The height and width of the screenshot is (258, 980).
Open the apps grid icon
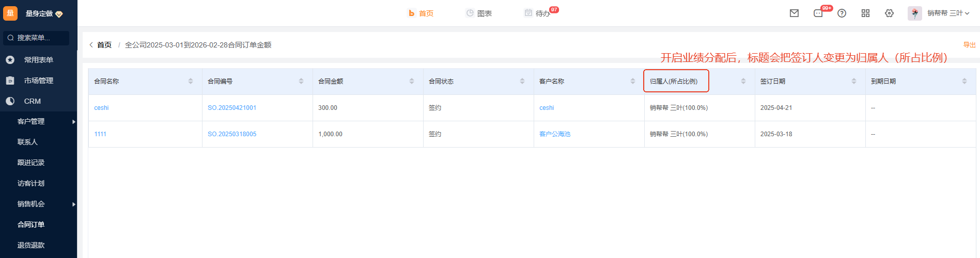coord(865,13)
